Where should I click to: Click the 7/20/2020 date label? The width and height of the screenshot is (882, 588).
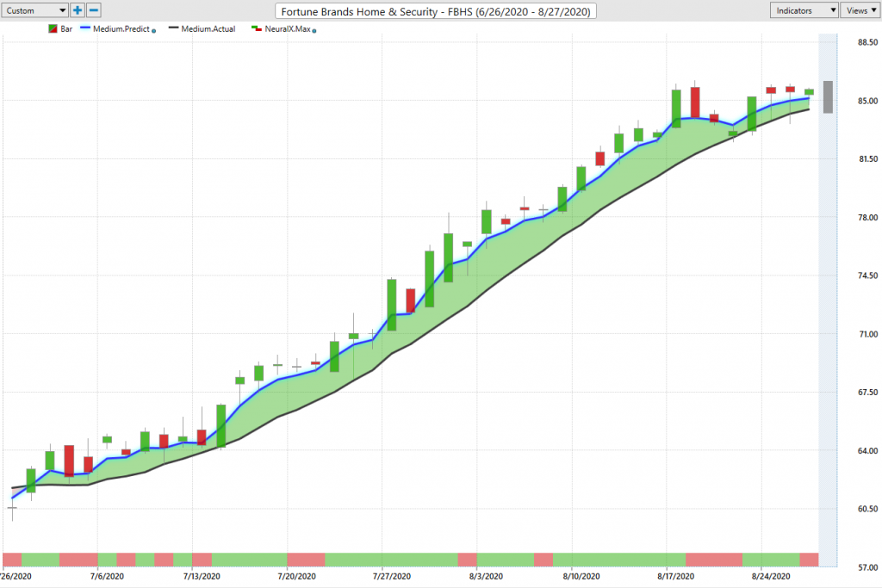[296, 576]
